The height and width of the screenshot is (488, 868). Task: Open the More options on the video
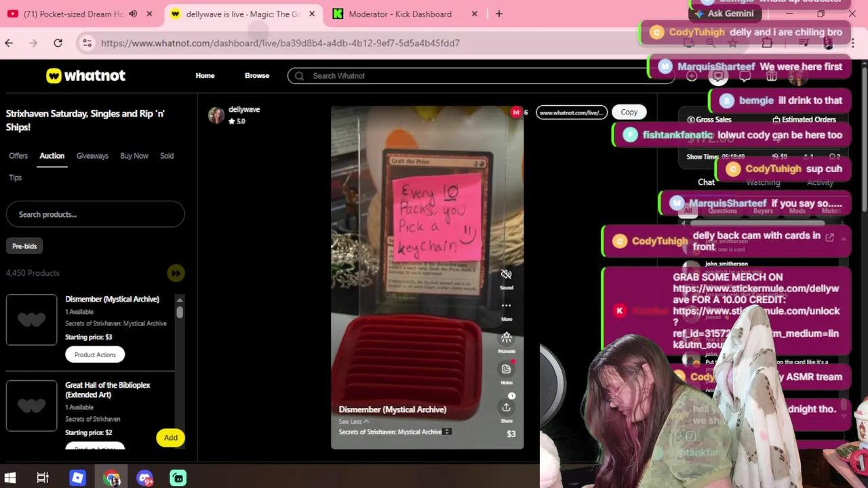point(506,306)
